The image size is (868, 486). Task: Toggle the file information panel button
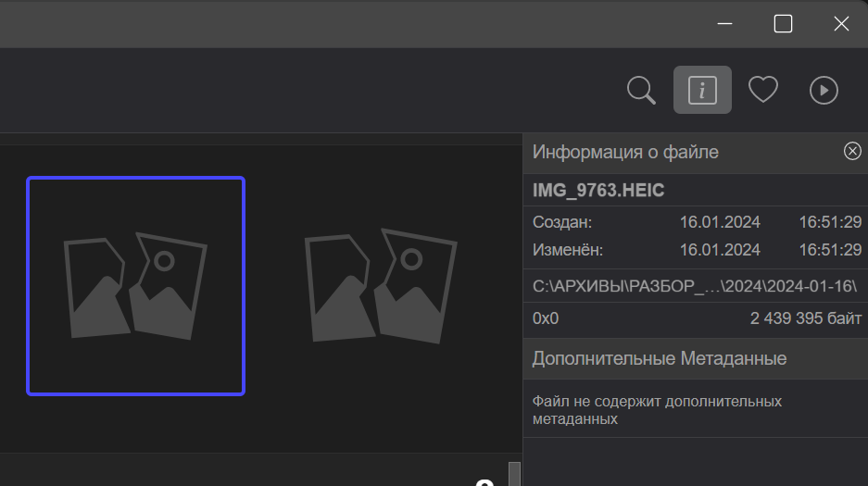point(702,90)
